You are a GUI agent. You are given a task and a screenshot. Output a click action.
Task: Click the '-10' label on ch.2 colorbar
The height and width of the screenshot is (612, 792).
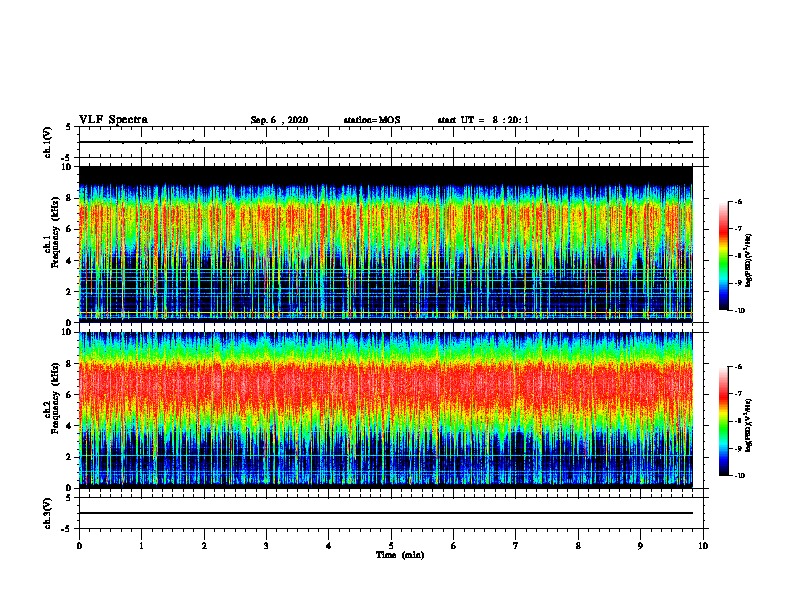tap(739, 476)
